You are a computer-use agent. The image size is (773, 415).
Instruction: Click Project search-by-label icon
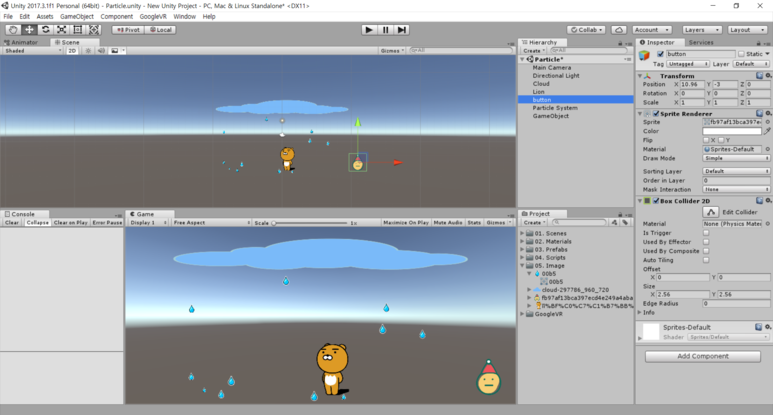(625, 222)
